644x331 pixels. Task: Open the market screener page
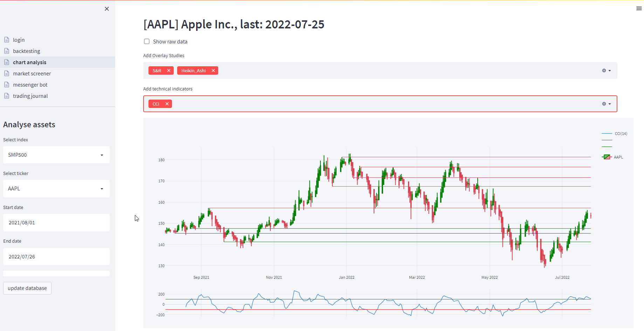(32, 73)
